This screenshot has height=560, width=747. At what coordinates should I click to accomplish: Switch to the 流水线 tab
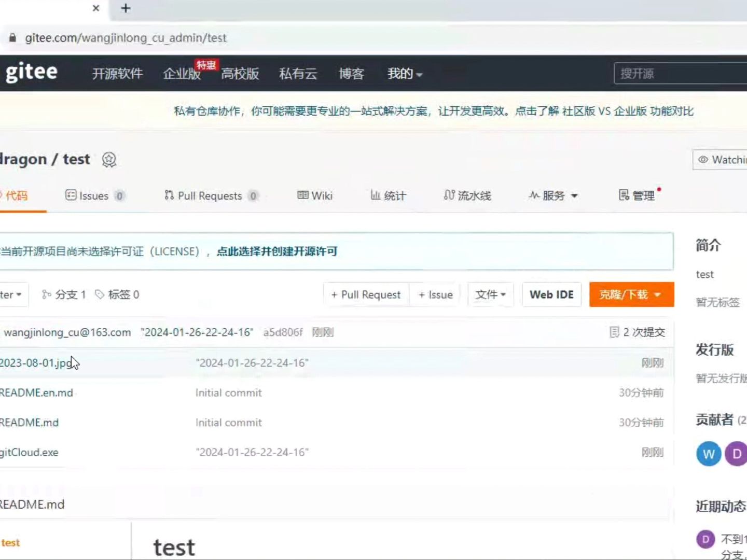coord(467,195)
